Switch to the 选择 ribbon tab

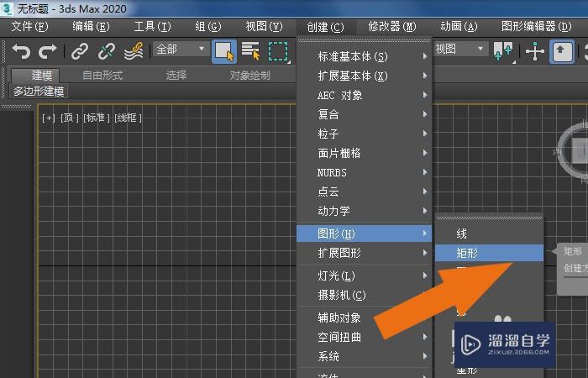176,76
